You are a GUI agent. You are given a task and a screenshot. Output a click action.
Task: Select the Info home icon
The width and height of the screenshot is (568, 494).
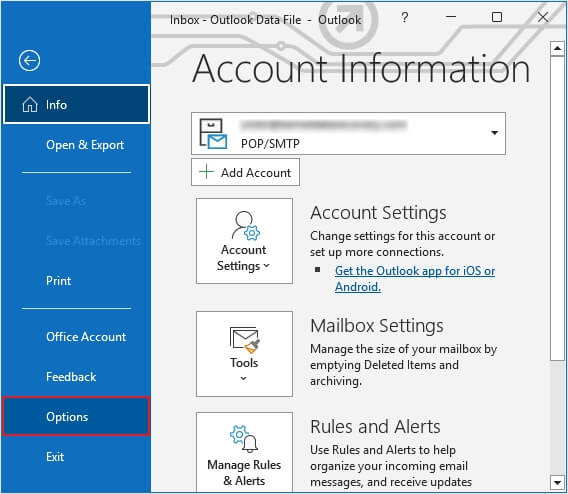pos(30,105)
